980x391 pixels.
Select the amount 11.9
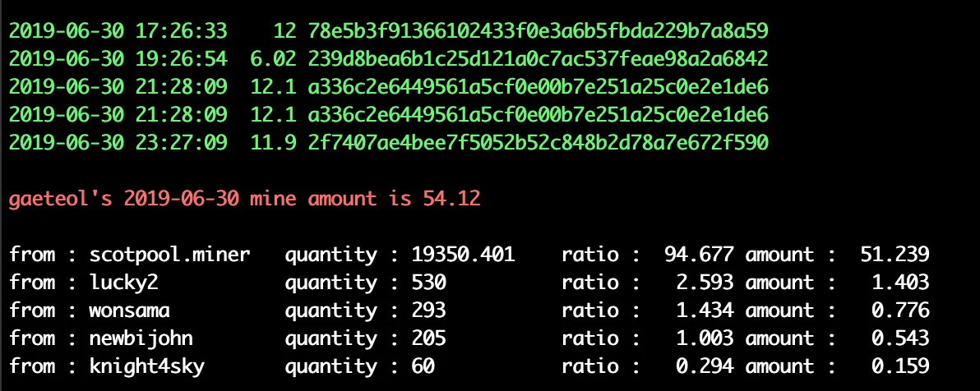pos(273,143)
